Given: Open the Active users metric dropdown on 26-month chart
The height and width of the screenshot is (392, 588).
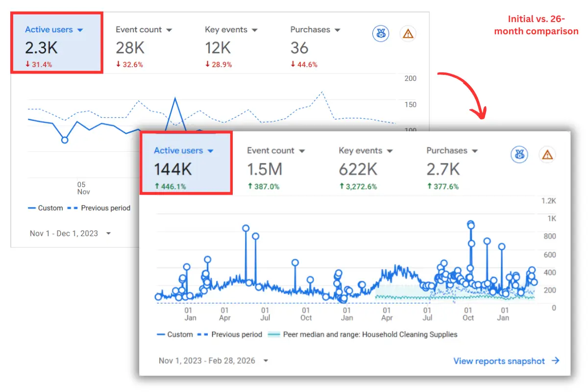Looking at the screenshot, I should coord(211,150).
